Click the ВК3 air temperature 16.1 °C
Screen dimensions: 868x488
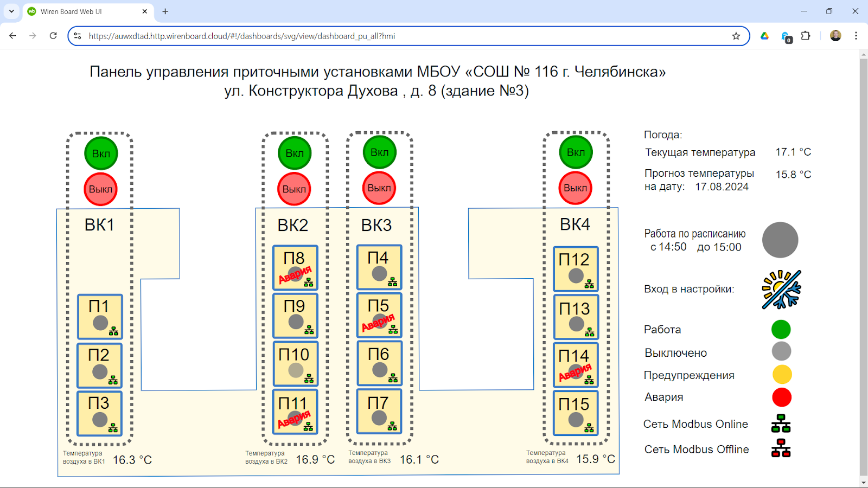coord(419,460)
